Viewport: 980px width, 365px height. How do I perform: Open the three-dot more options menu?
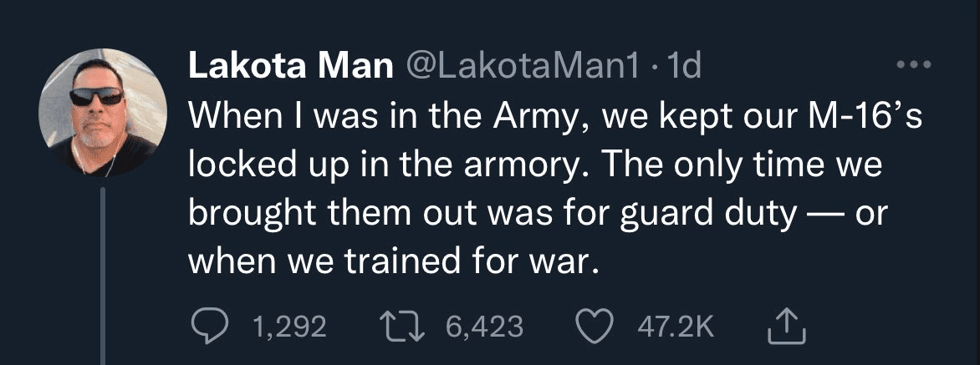click(914, 63)
